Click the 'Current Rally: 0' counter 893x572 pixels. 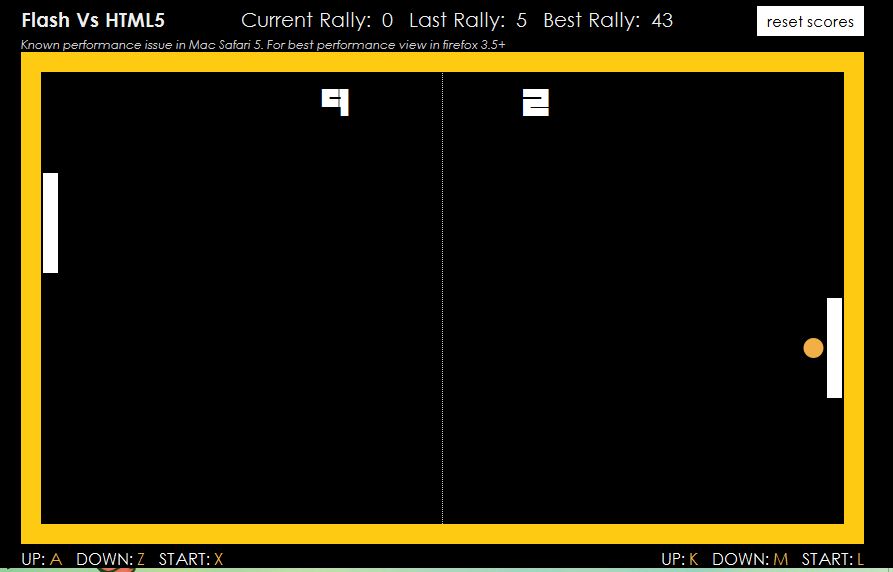click(317, 21)
